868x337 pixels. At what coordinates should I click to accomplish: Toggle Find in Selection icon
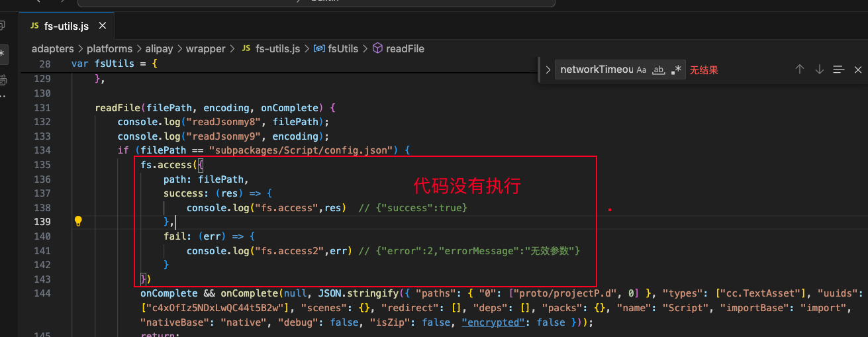click(839, 70)
